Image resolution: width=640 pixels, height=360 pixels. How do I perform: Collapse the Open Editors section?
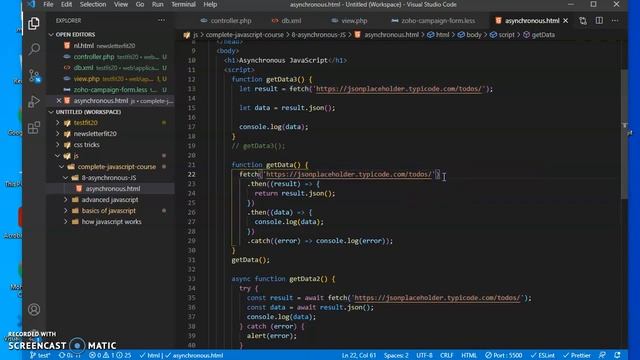75,35
